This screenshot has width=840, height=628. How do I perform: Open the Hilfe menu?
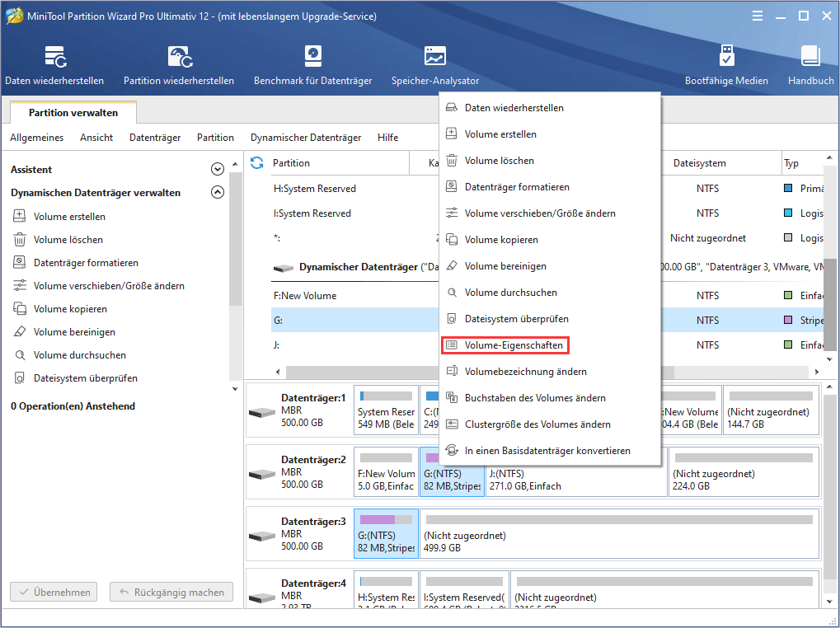[388, 138]
